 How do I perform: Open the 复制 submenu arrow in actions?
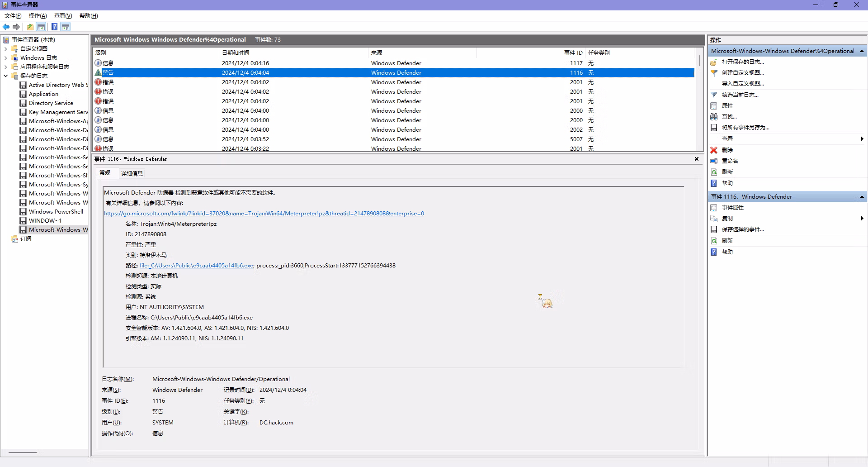[862, 219]
